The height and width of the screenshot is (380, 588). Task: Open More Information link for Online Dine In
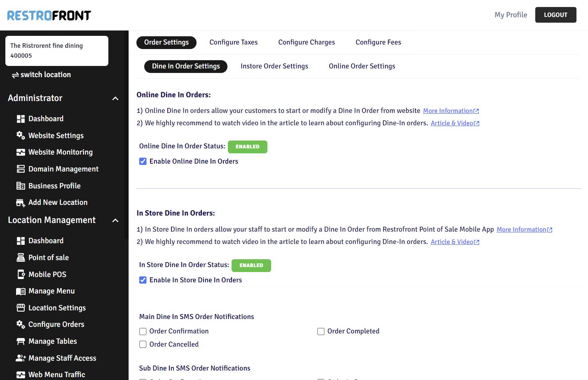pos(448,111)
